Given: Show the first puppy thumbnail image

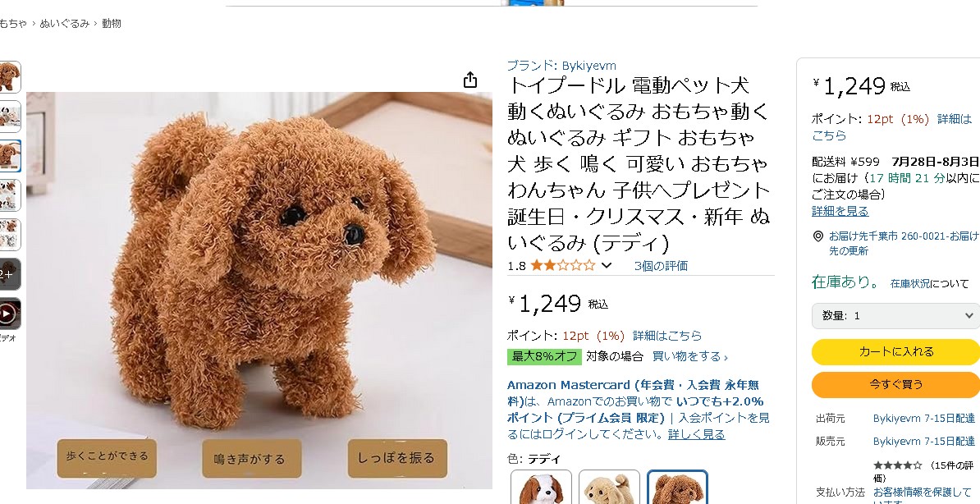Looking at the screenshot, I should pos(9,77).
